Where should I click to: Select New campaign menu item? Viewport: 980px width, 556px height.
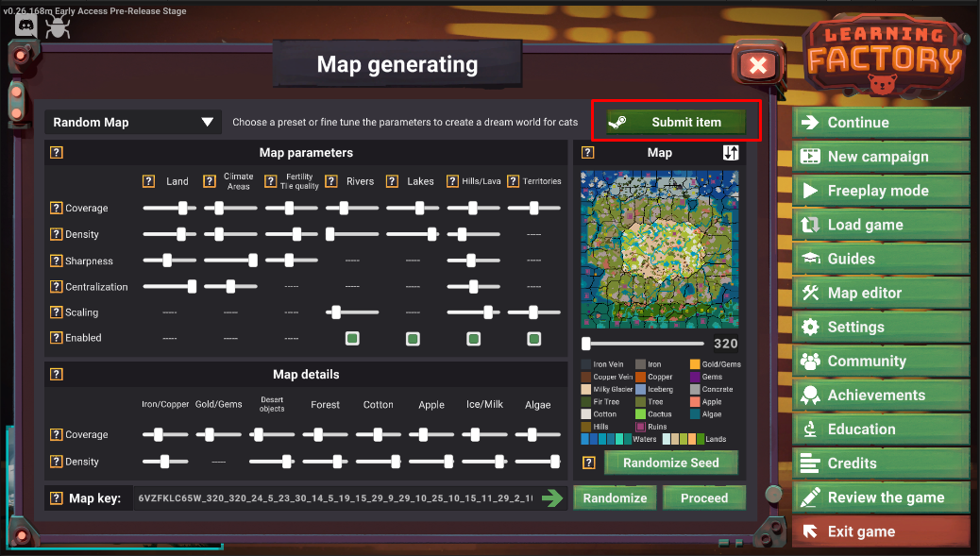click(x=881, y=157)
